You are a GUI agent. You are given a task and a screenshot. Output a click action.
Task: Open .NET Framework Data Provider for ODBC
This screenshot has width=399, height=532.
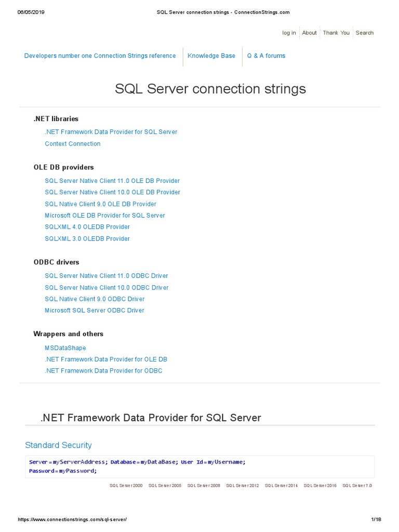click(x=103, y=371)
